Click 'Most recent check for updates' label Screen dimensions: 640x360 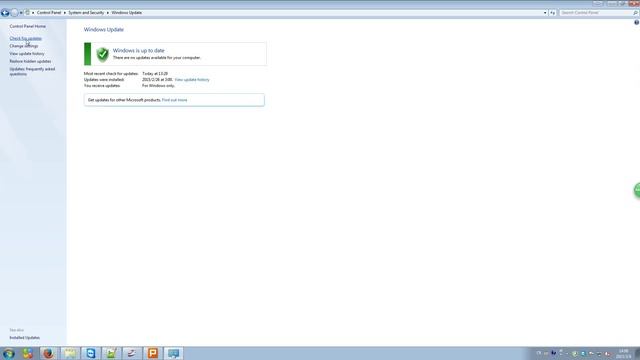(x=111, y=74)
